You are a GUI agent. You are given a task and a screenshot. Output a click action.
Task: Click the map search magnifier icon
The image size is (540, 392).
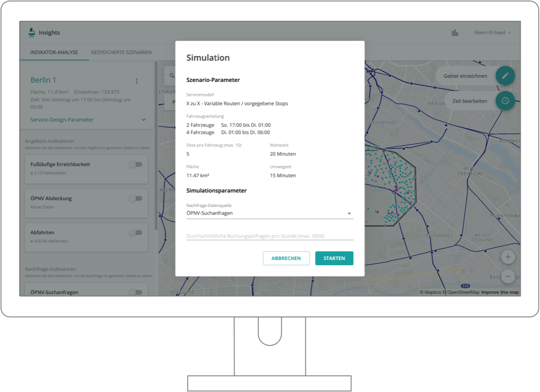pos(172,76)
